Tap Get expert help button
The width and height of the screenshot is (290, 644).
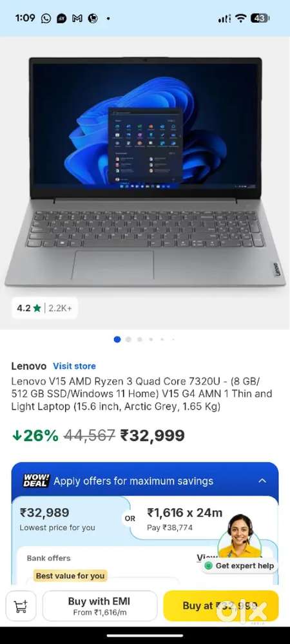pos(239,565)
